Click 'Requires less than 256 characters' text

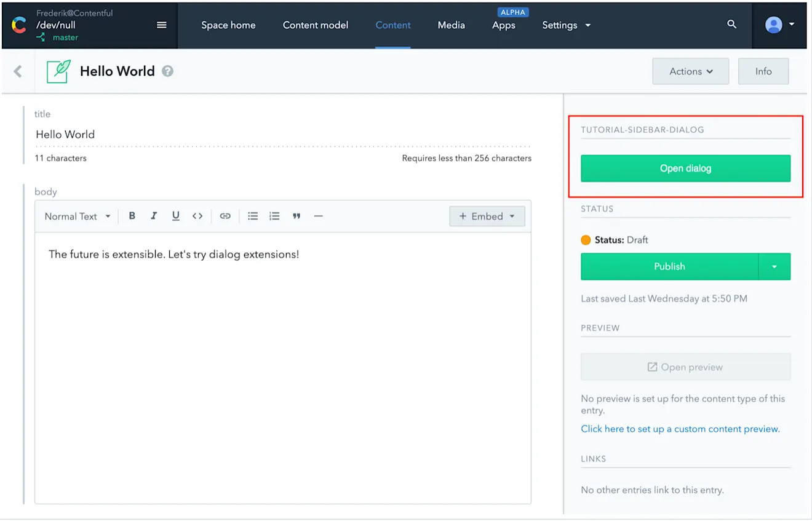467,158
